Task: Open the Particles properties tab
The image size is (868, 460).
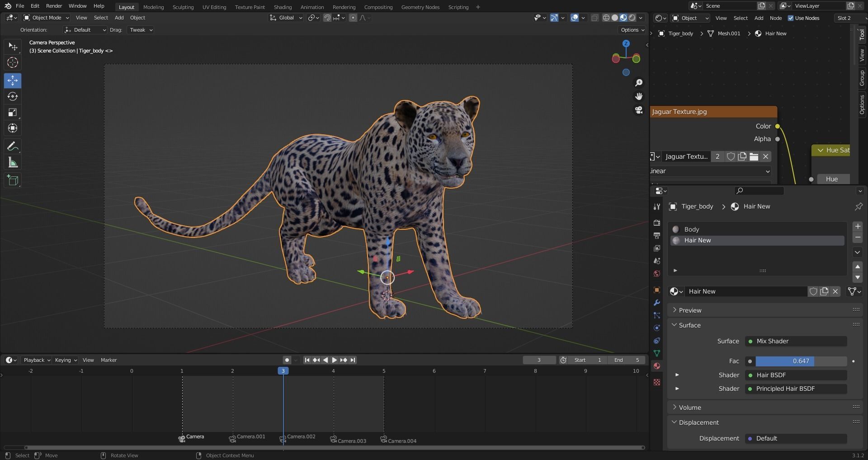Action: [x=657, y=315]
